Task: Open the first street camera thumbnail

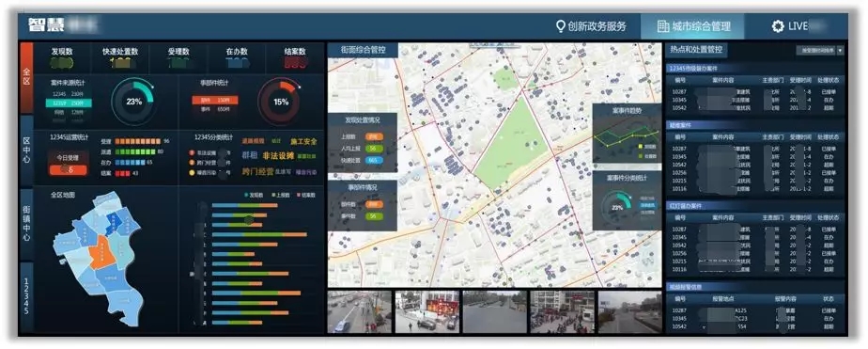Action: click(359, 312)
